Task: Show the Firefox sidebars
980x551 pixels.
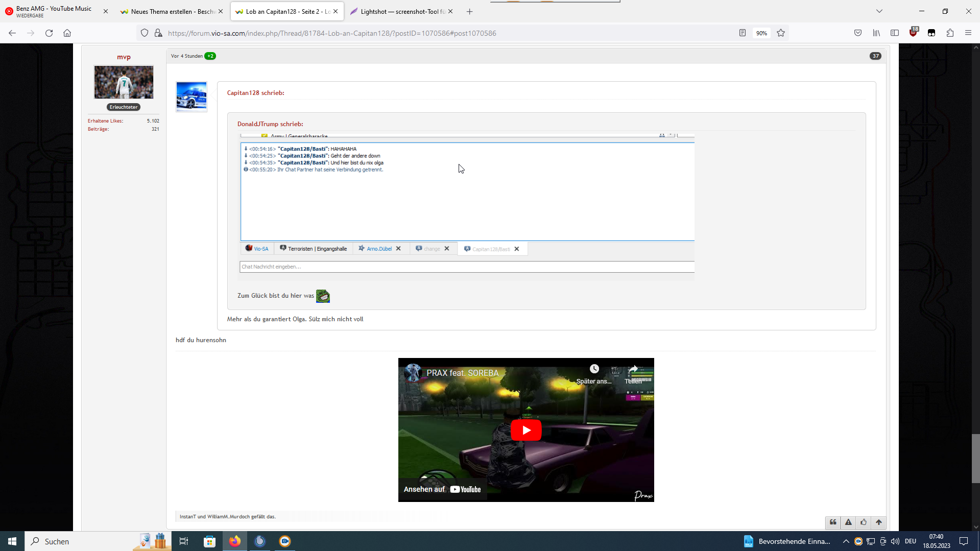Action: click(x=895, y=33)
